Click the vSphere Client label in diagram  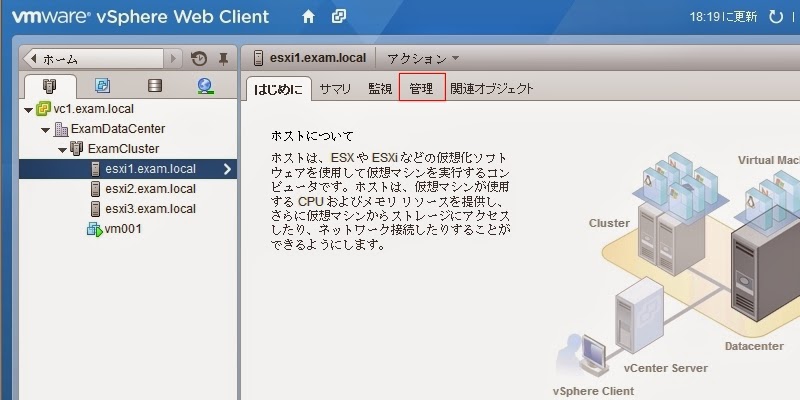593,391
